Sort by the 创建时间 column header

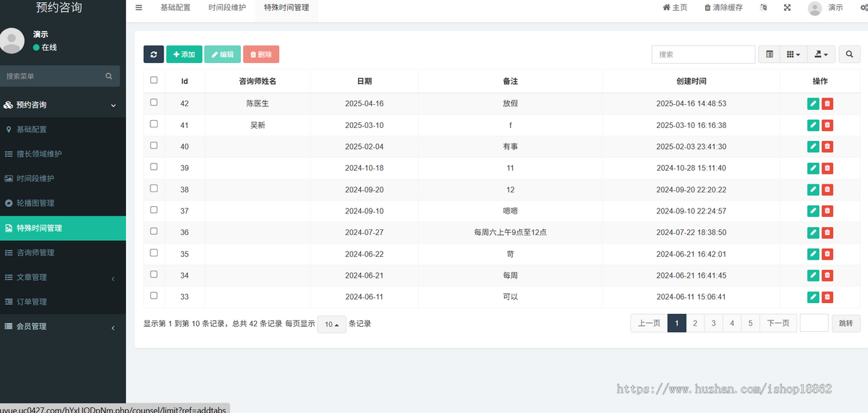pyautogui.click(x=692, y=81)
